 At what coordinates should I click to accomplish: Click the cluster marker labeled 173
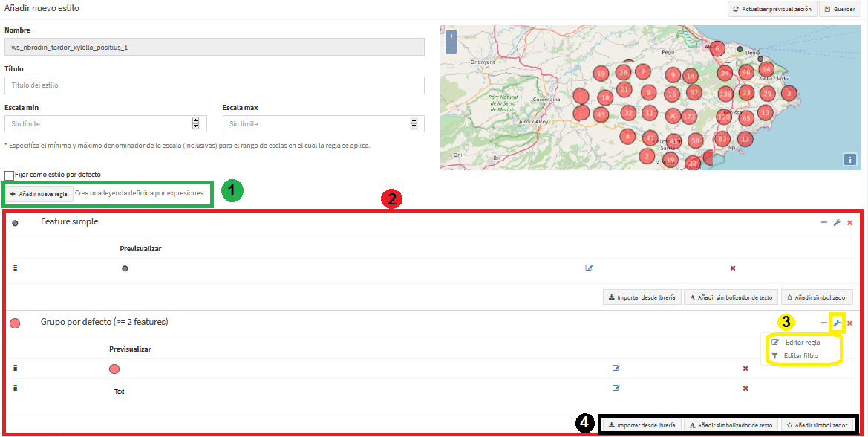click(x=688, y=117)
